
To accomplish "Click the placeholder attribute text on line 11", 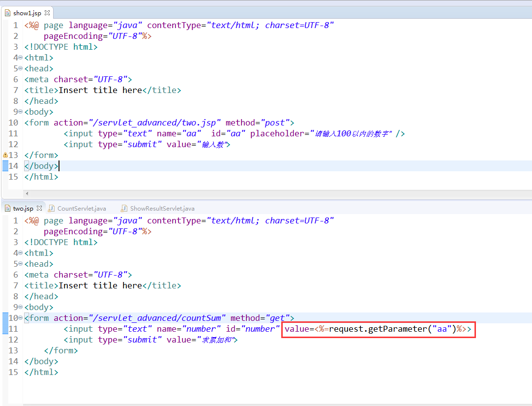I will pos(321,133).
